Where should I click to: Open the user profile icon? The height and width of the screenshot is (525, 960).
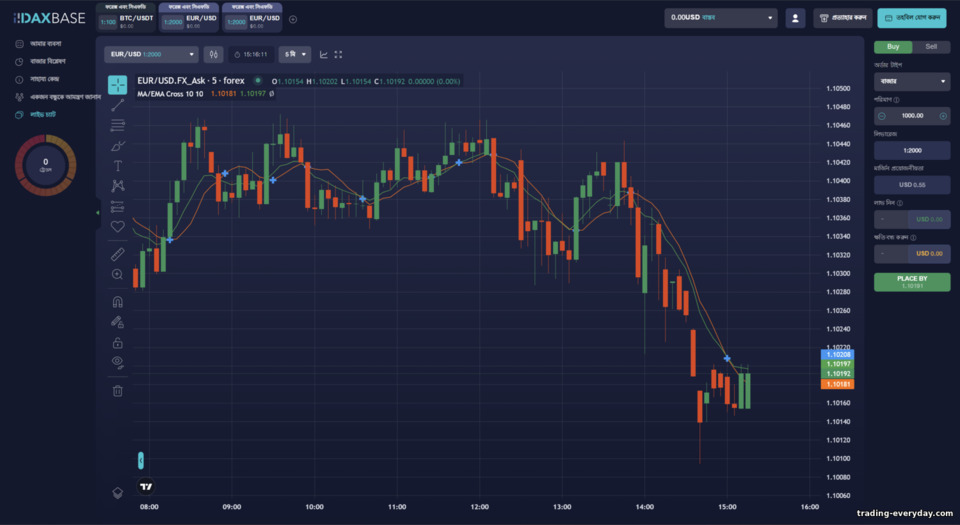pyautogui.click(x=795, y=18)
